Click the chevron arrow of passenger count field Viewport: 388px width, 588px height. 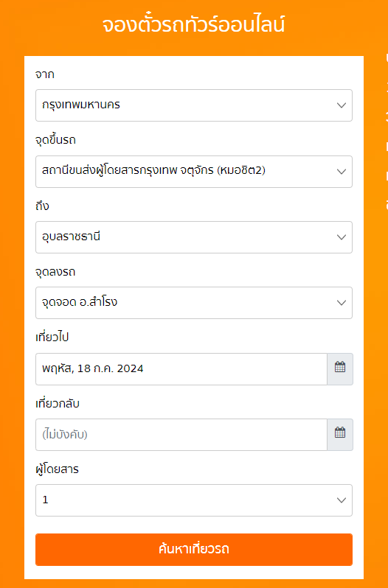click(342, 500)
